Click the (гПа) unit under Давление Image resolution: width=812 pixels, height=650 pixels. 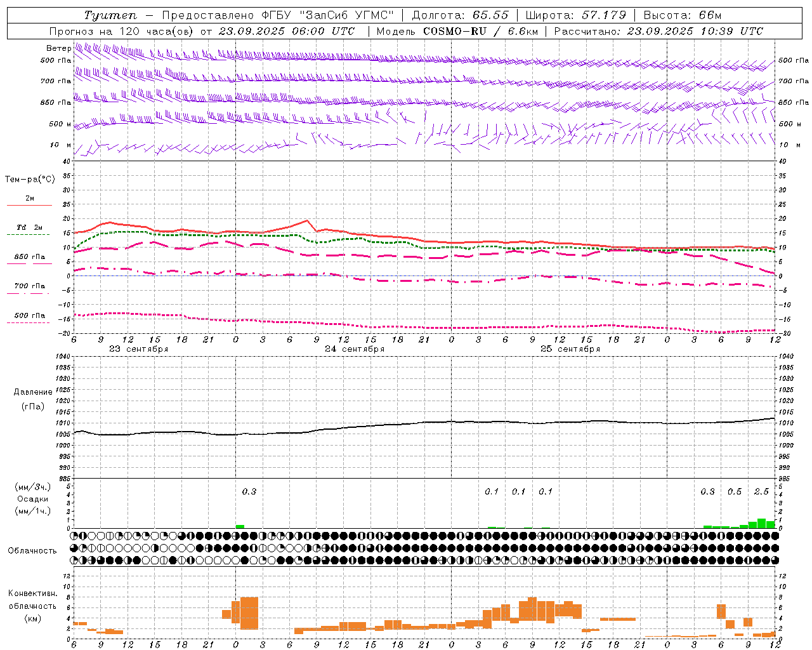(33, 407)
